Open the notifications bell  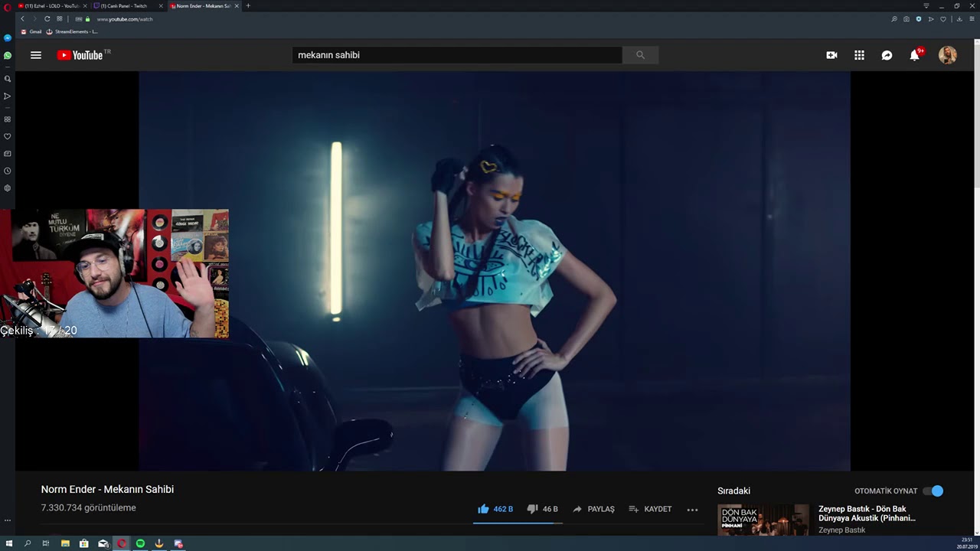[914, 55]
